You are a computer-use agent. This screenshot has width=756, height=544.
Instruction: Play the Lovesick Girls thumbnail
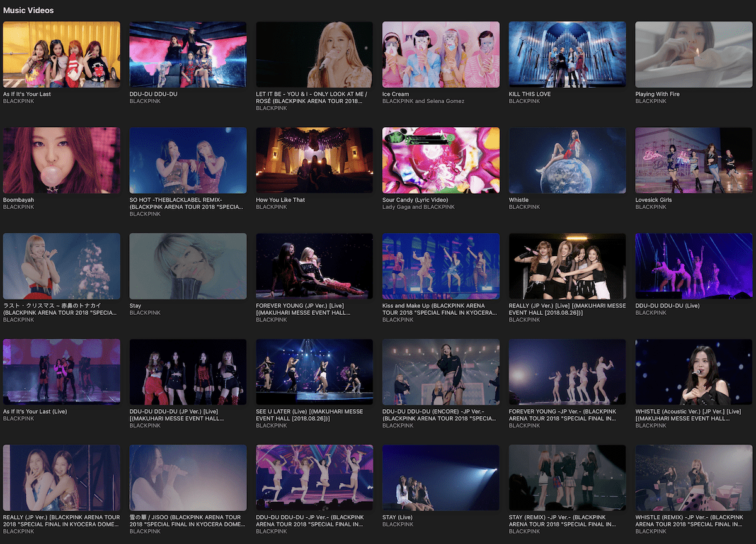694,161
